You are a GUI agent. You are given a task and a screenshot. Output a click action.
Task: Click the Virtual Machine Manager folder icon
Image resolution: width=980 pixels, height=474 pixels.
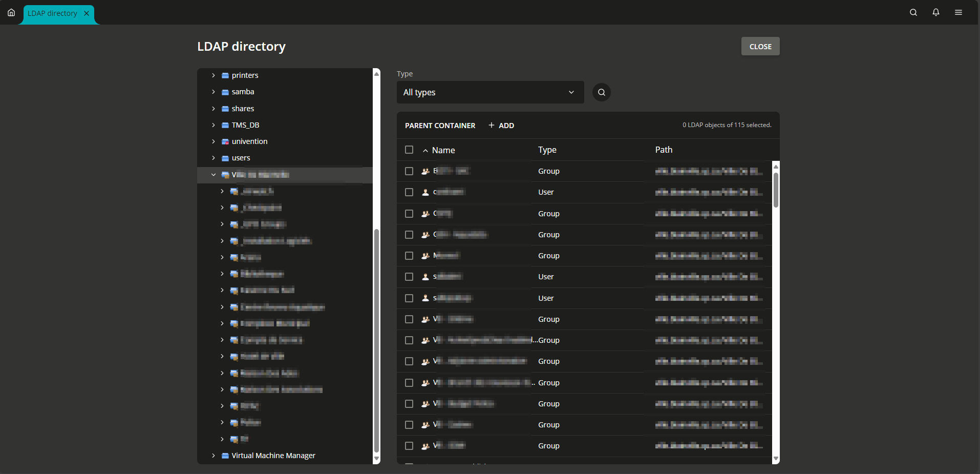225,456
